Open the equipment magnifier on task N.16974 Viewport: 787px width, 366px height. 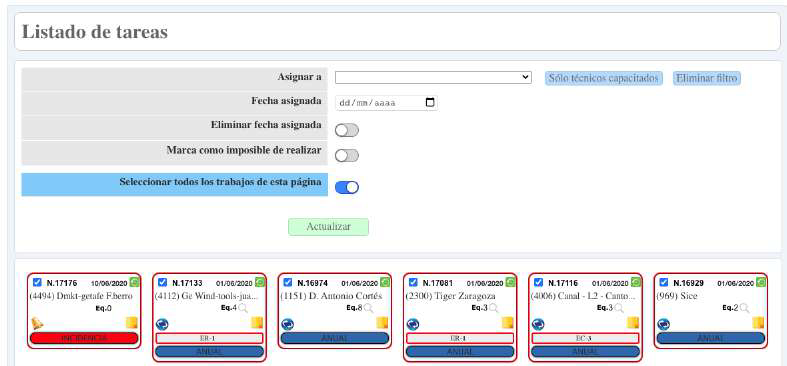368,308
